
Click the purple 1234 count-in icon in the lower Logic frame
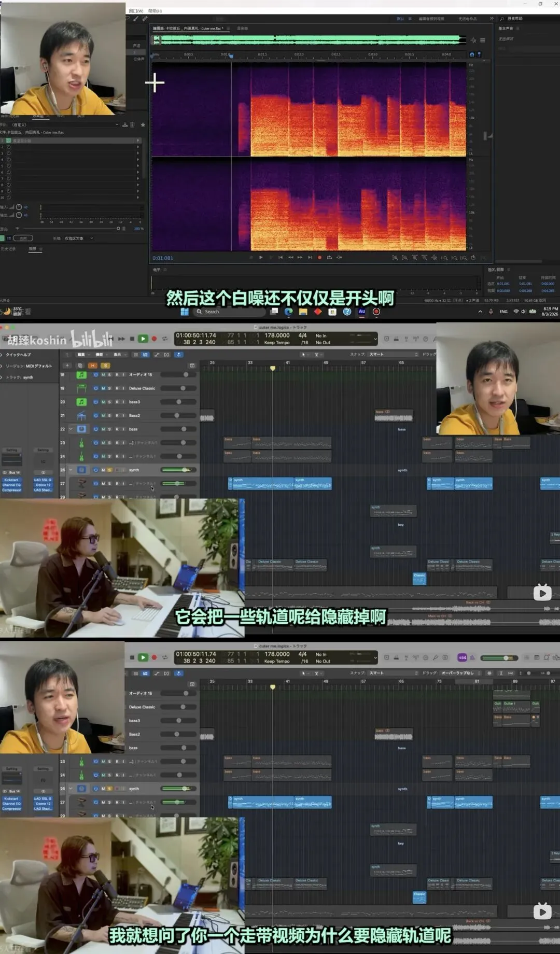(x=462, y=657)
